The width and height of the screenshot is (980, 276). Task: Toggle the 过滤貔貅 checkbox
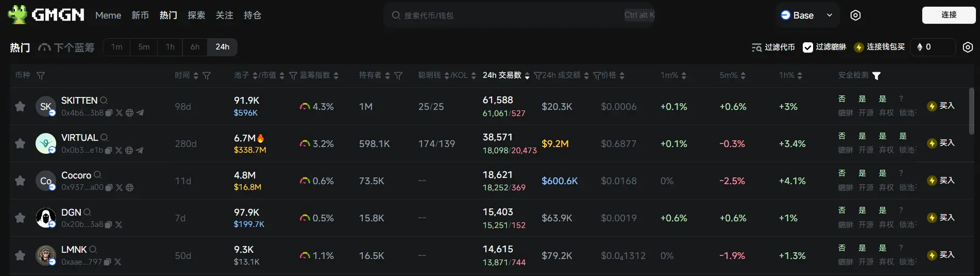[x=808, y=47]
